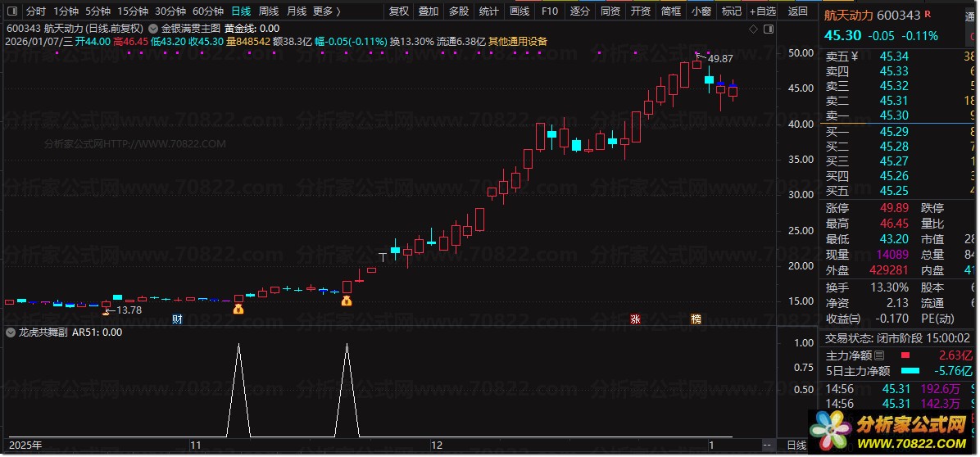Select the 日线 daily period tab
Image resolution: width=980 pixels, height=457 pixels.
pos(241,11)
